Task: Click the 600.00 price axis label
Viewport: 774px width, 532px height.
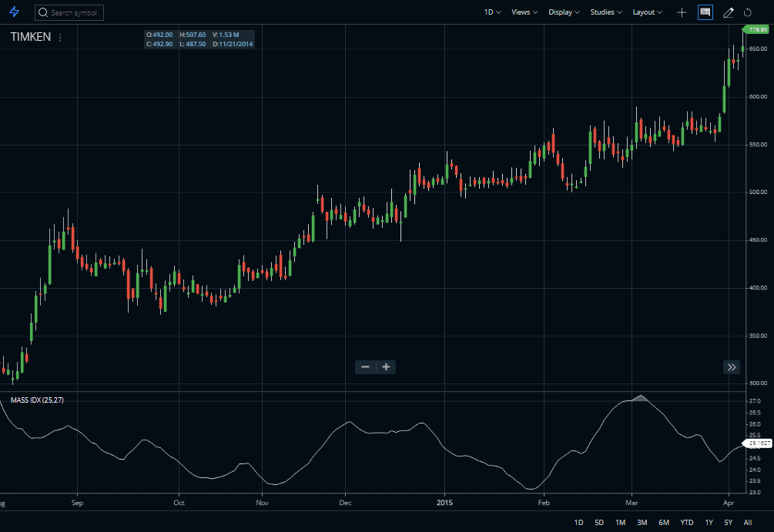Action: pos(758,97)
